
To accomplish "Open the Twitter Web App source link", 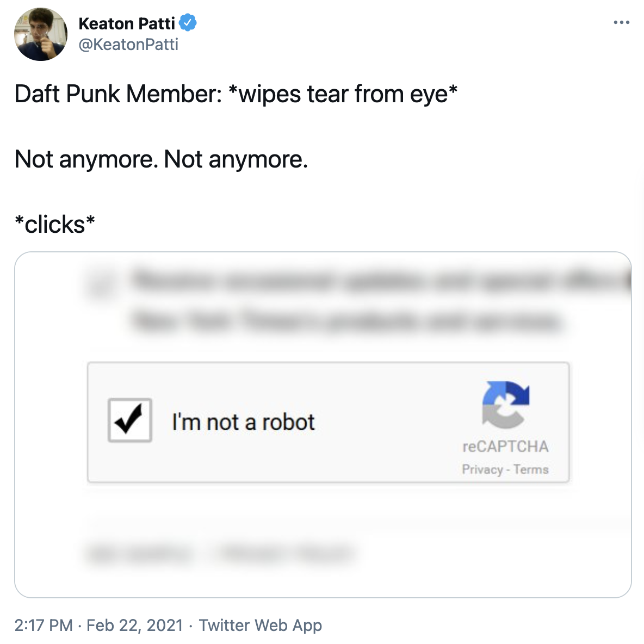I will pyautogui.click(x=261, y=626).
